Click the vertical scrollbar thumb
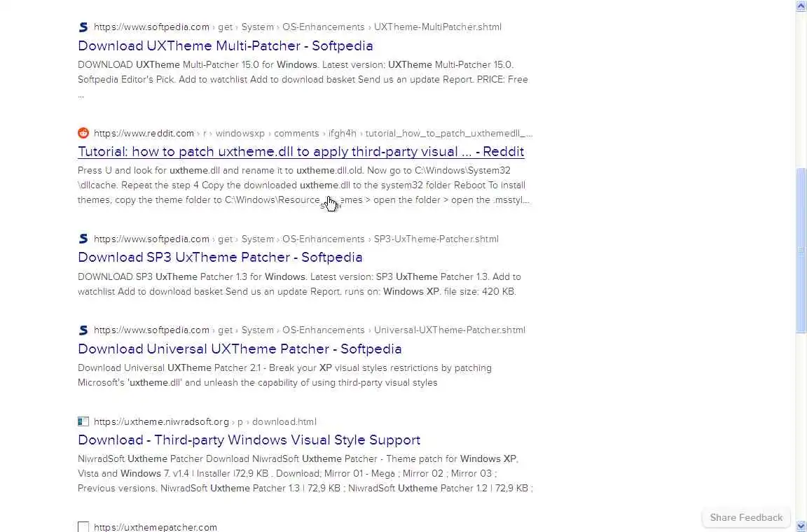This screenshot has width=807, height=532. [801, 250]
